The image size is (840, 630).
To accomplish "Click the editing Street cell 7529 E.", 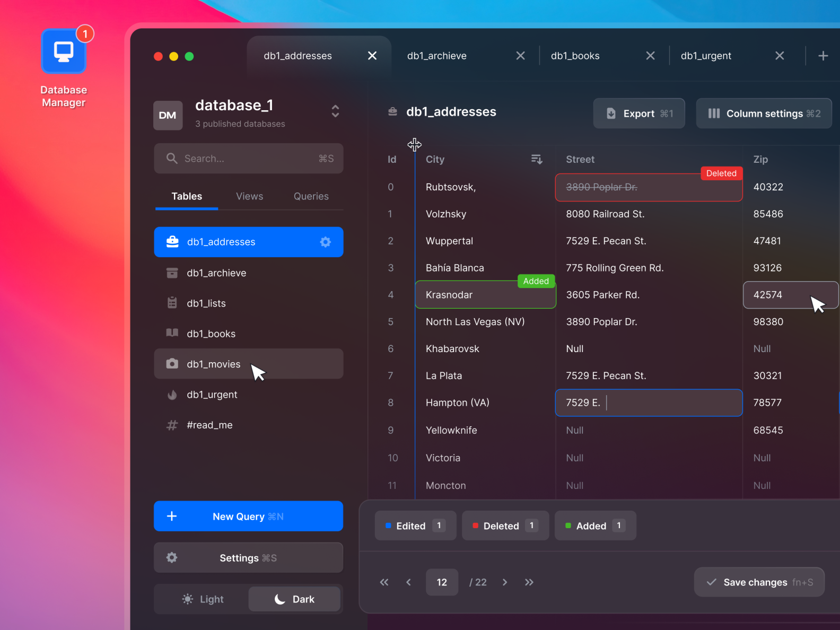I will tap(649, 403).
